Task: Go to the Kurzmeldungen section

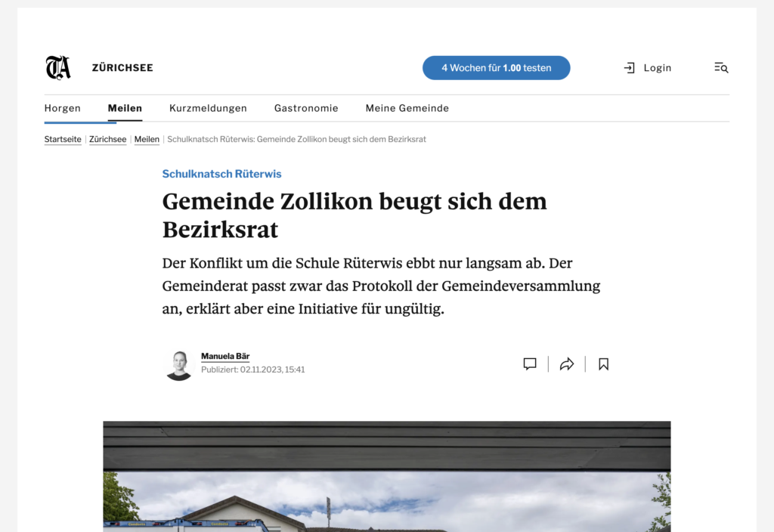Action: tap(208, 108)
